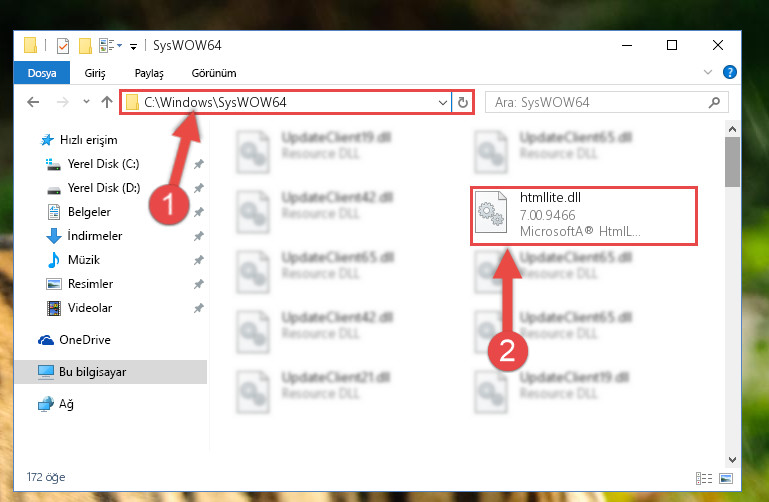Select the htmllite.dll file
The width and height of the screenshot is (769, 502).
pos(584,215)
